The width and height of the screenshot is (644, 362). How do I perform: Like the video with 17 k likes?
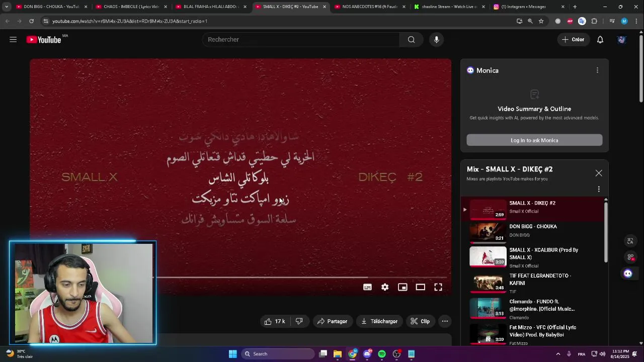click(x=275, y=321)
